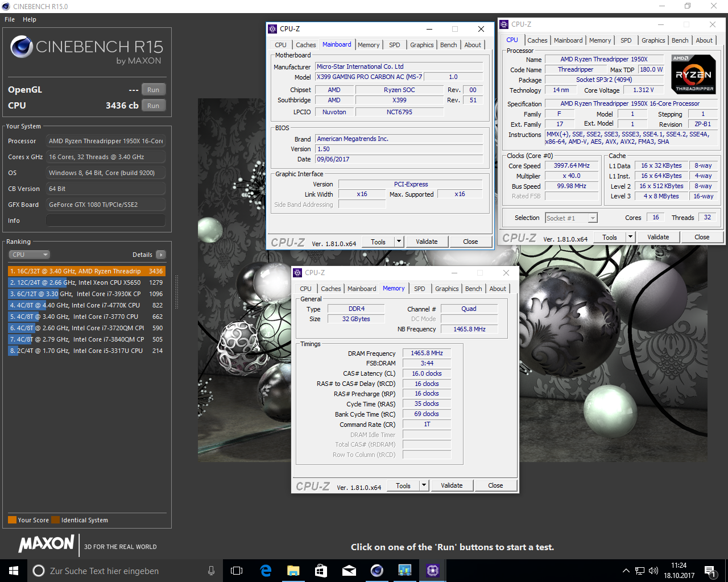Screen dimensions: 728x582
Task: Click Validate in Mainboard window
Action: point(427,242)
